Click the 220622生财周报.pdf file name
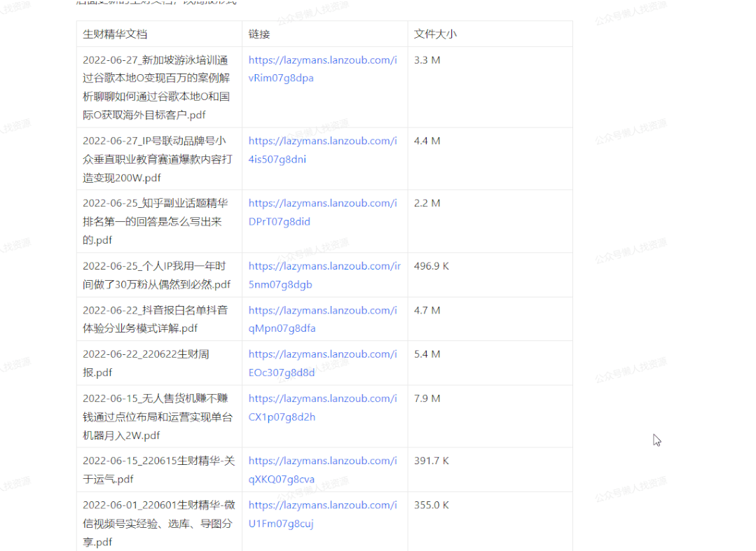Image resolution: width=756 pixels, height=551 pixels. click(146, 363)
